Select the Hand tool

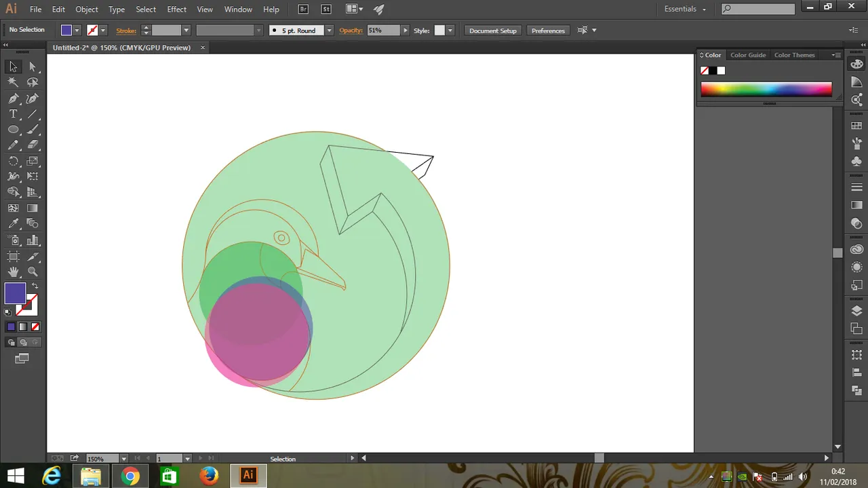(13, 272)
